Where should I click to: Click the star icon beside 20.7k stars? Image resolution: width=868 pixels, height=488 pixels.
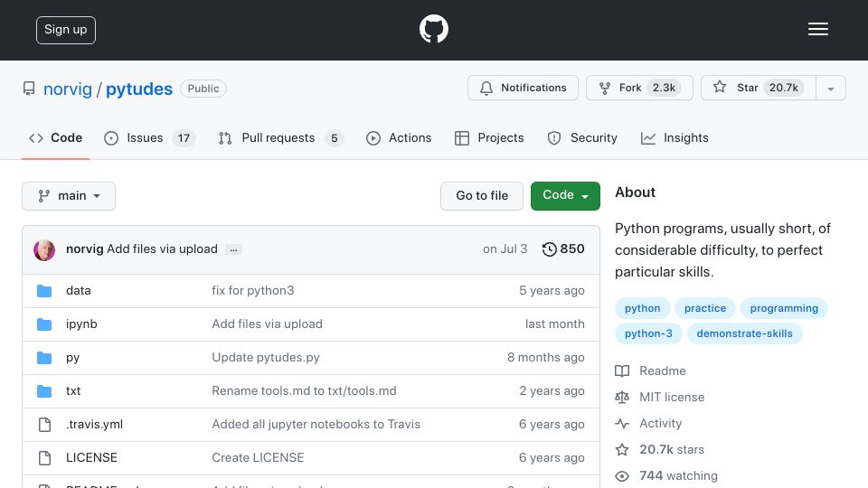coord(622,449)
